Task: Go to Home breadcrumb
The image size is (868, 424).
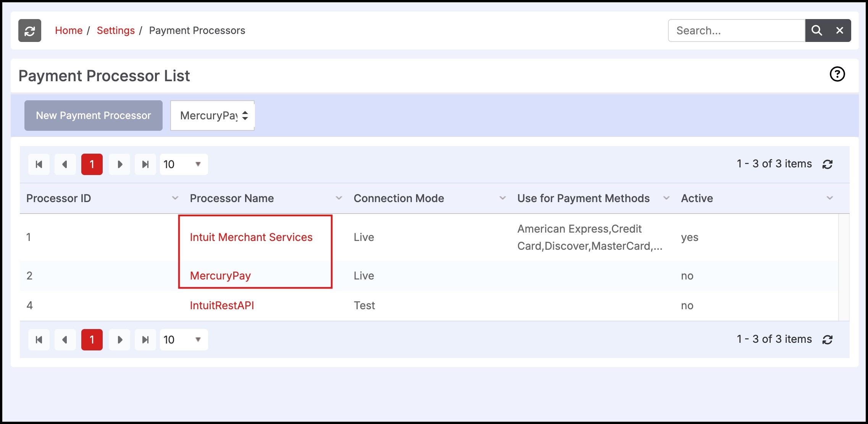Action: (x=69, y=31)
